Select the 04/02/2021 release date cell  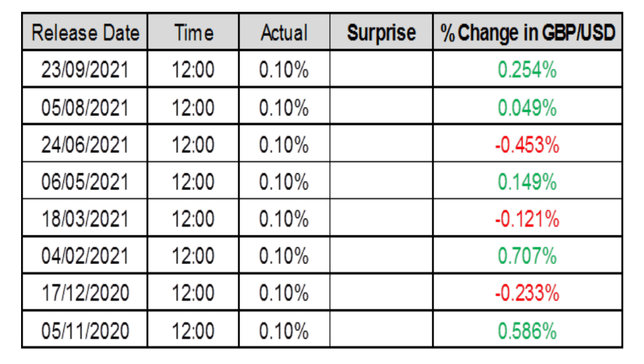[x=85, y=256]
